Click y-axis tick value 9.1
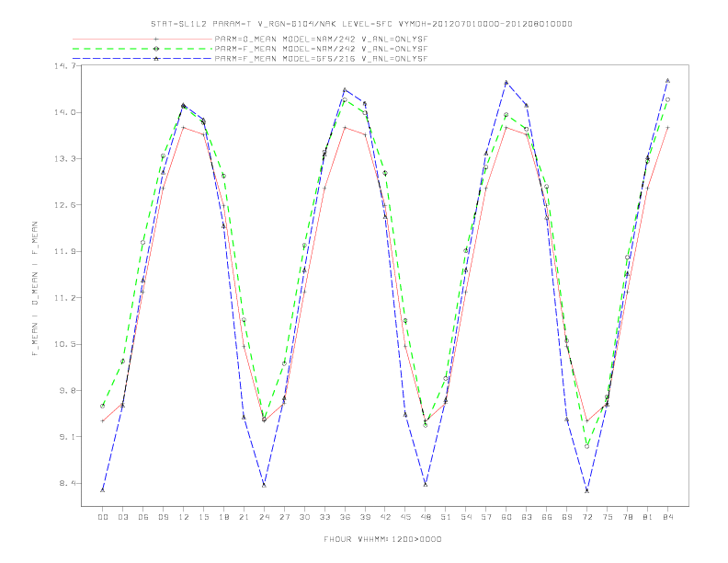The image size is (728, 563). coord(67,437)
